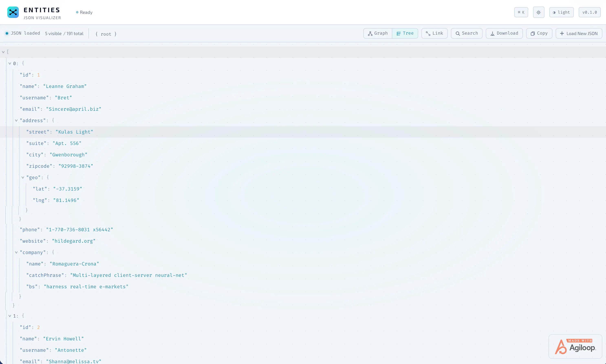This screenshot has height=364, width=606.
Task: Open the Search button
Action: [467, 33]
